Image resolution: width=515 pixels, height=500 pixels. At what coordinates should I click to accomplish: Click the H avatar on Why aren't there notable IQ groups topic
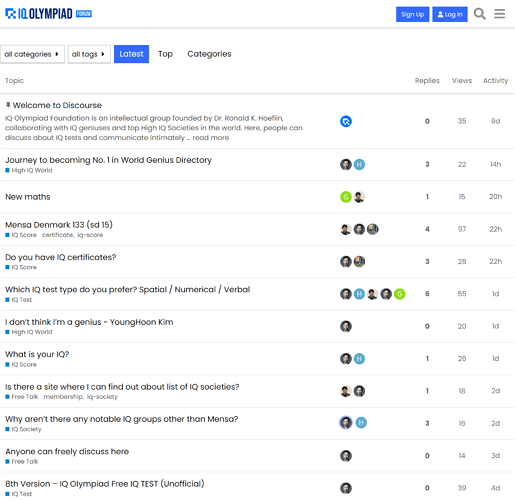(361, 423)
